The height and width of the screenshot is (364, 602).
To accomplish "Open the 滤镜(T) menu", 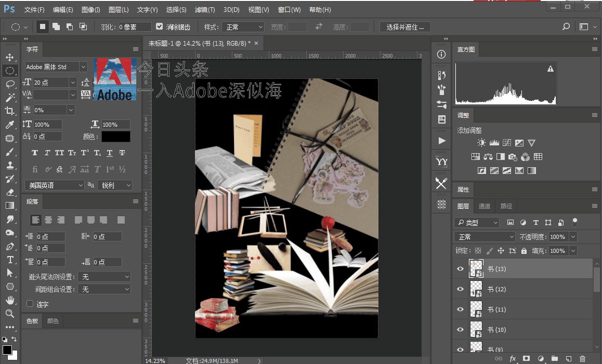I will click(x=205, y=9).
